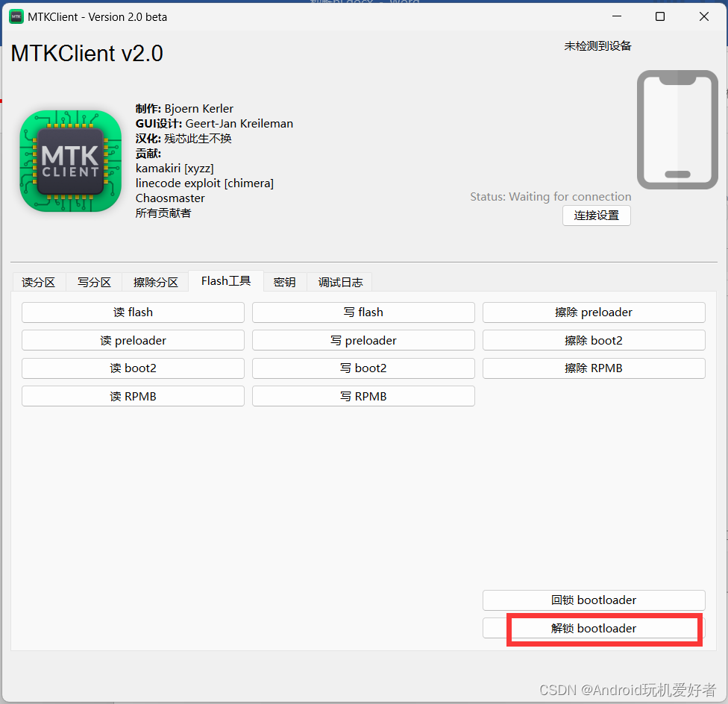Image resolution: width=728 pixels, height=704 pixels.
Task: Click the 未检测到设备 status text
Action: (x=597, y=46)
